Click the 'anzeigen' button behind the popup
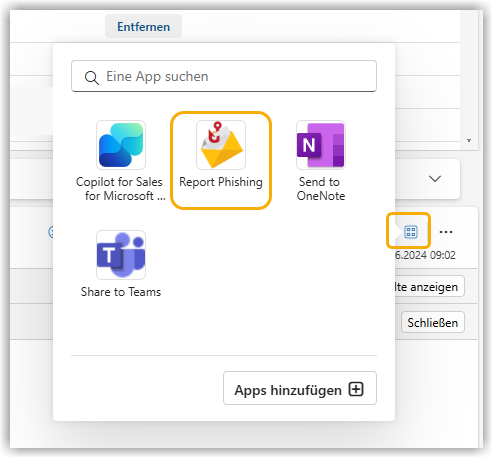 click(430, 286)
